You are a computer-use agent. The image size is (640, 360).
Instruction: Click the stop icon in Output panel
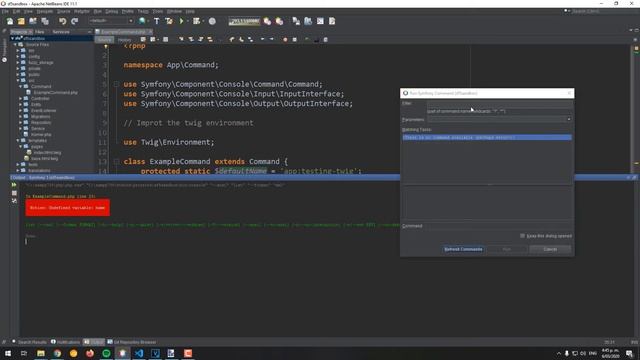[x=14, y=193]
